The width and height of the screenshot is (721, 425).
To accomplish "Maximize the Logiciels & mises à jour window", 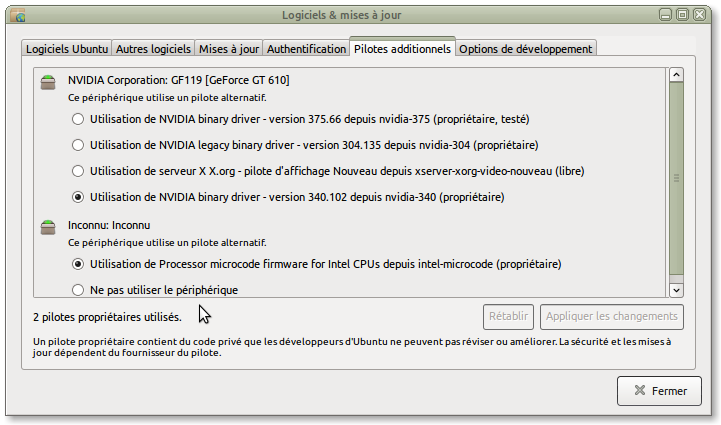I will (x=682, y=14).
